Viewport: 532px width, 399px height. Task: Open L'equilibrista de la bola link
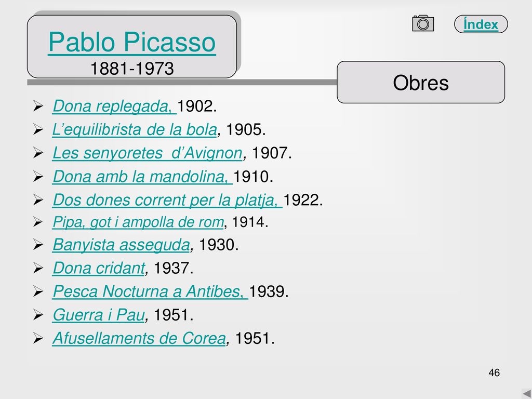pyautogui.click(x=135, y=129)
